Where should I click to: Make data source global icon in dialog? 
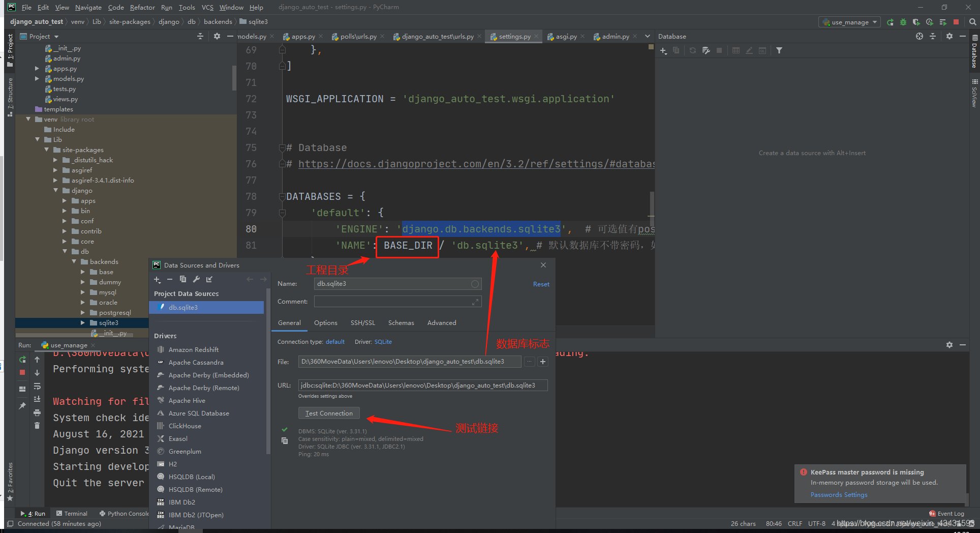coord(209,280)
